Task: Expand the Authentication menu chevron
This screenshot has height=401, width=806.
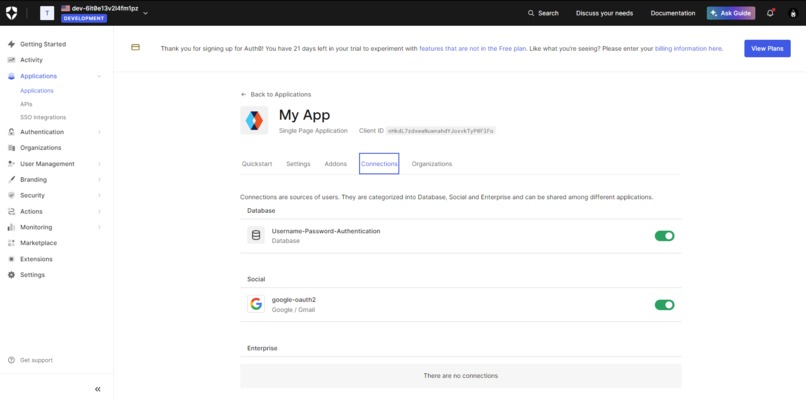Action: (x=99, y=132)
